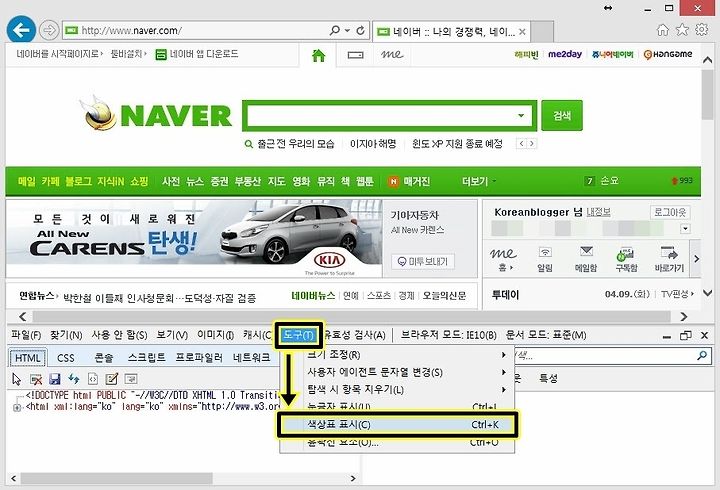Click the green Naver home icon tab
Viewport: 720px width, 490px height.
[x=318, y=55]
